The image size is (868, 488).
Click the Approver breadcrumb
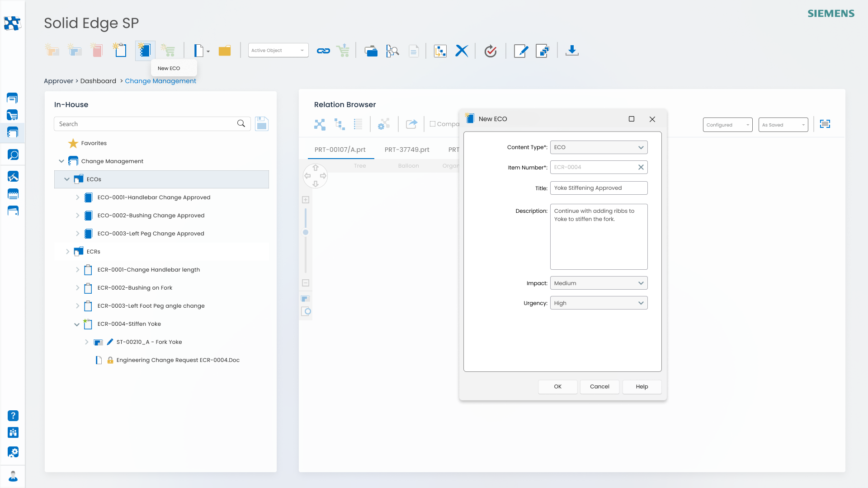click(58, 81)
